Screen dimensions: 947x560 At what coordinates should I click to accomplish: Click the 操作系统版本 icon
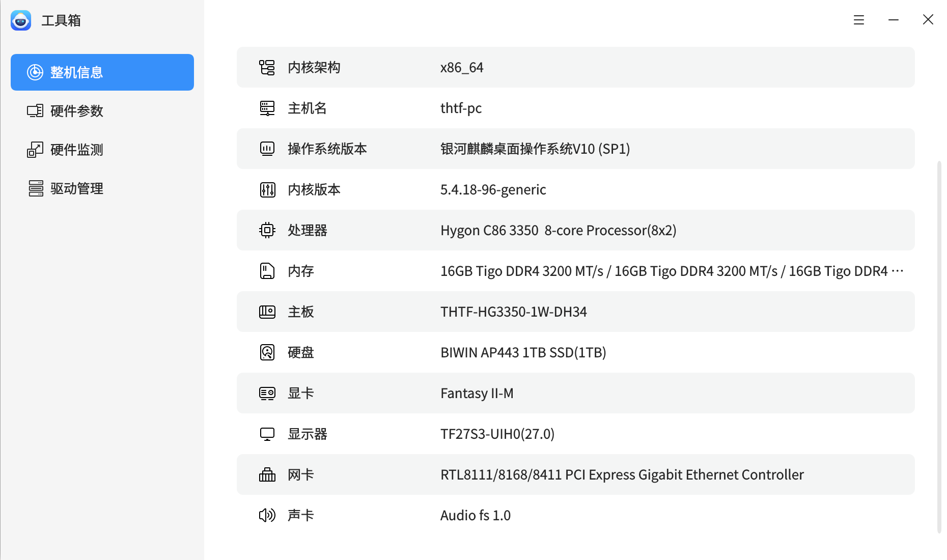[x=267, y=149]
